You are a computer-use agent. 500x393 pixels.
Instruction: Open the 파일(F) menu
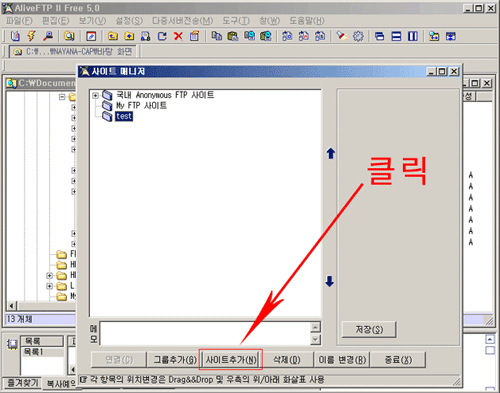[19, 21]
